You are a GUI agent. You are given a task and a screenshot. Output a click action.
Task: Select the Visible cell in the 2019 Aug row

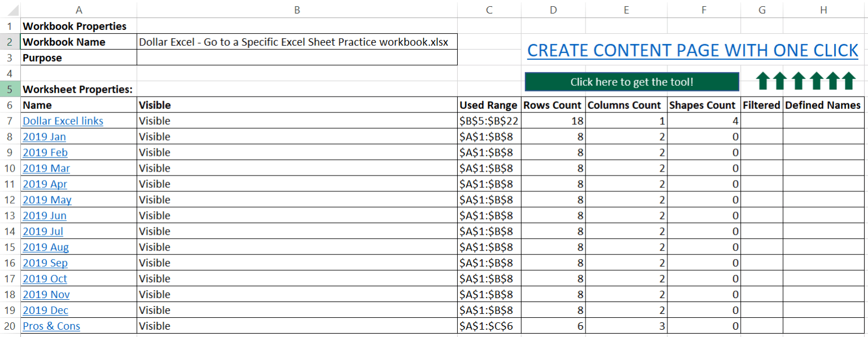click(x=297, y=247)
